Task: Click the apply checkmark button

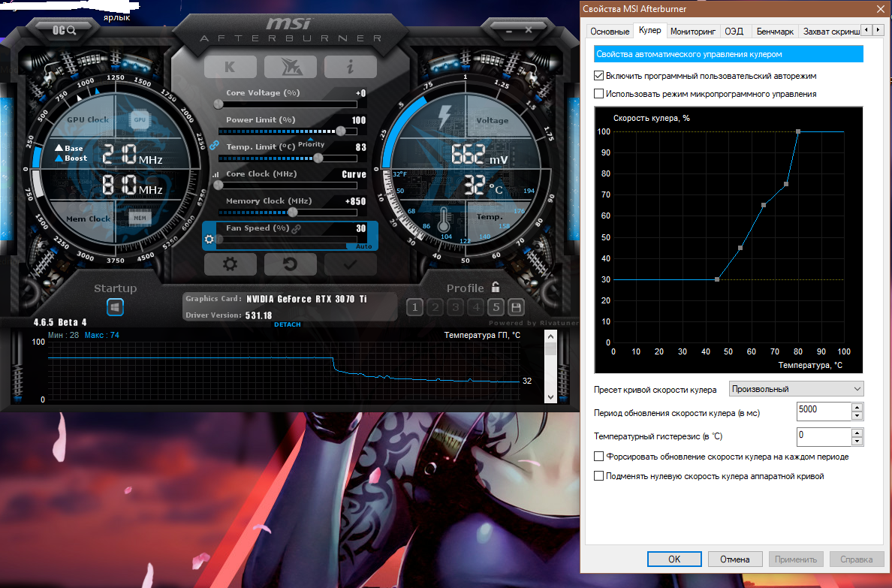Action: pyautogui.click(x=351, y=264)
